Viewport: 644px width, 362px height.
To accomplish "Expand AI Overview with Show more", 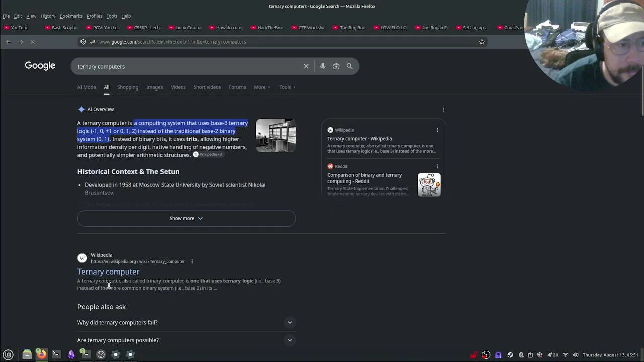I will point(187,218).
